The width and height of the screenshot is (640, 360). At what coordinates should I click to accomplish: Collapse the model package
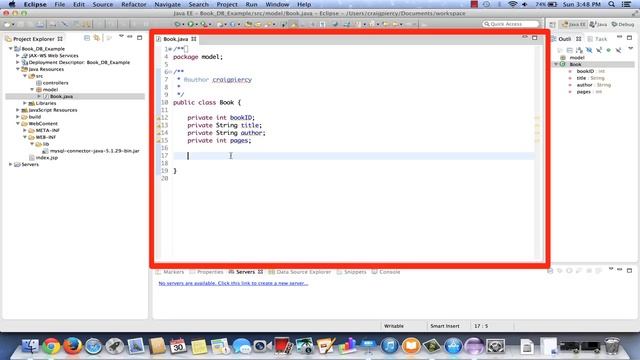coord(32,89)
